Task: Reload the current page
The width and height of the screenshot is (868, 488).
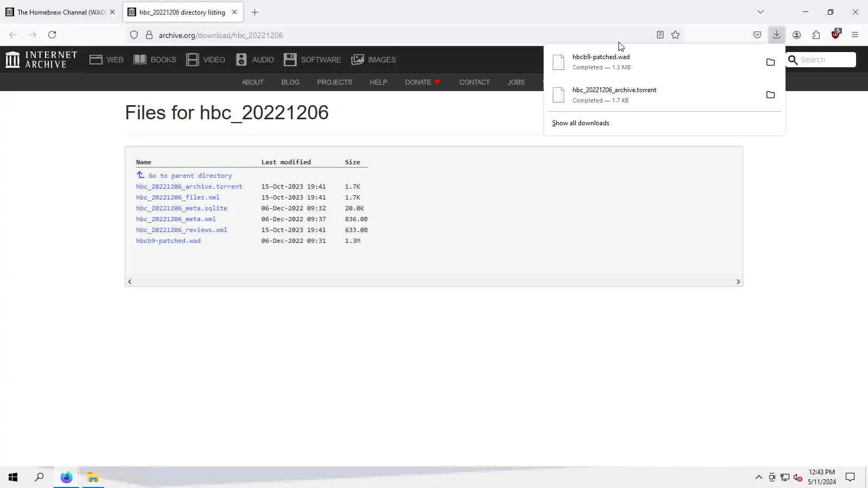Action: [52, 35]
